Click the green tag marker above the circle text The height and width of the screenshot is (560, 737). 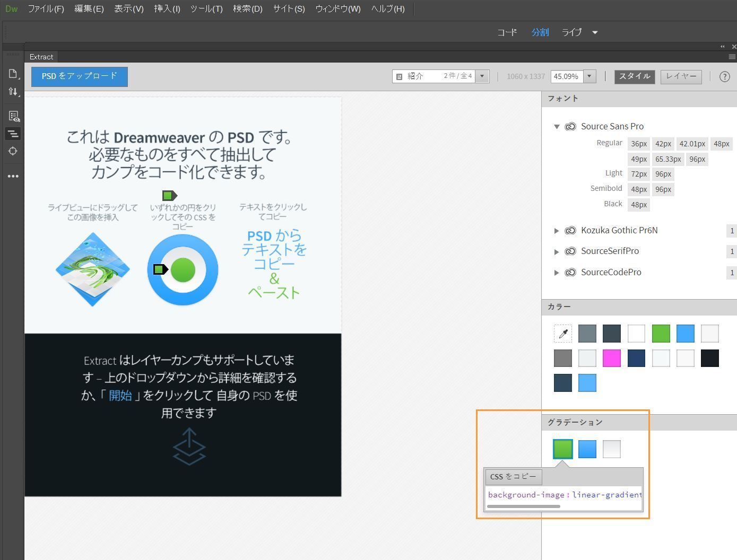(x=169, y=196)
